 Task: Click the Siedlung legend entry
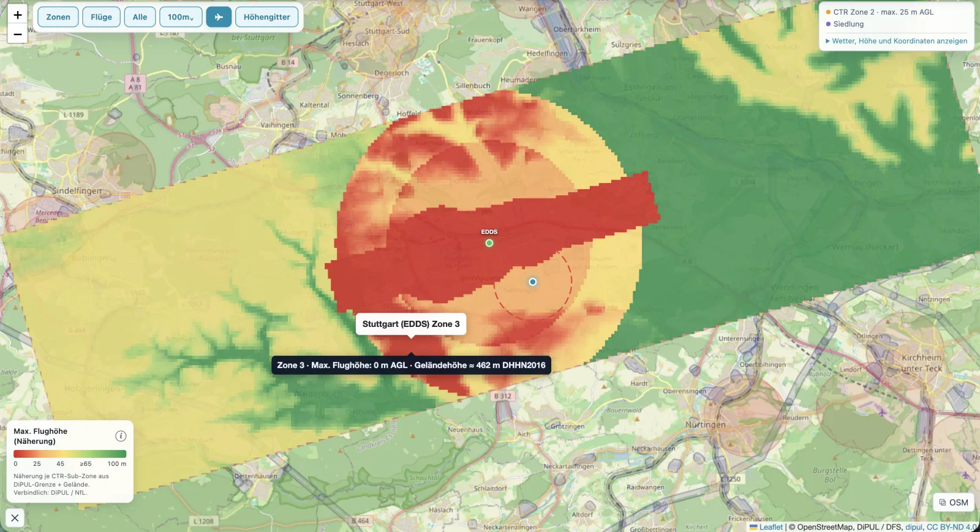(x=845, y=24)
